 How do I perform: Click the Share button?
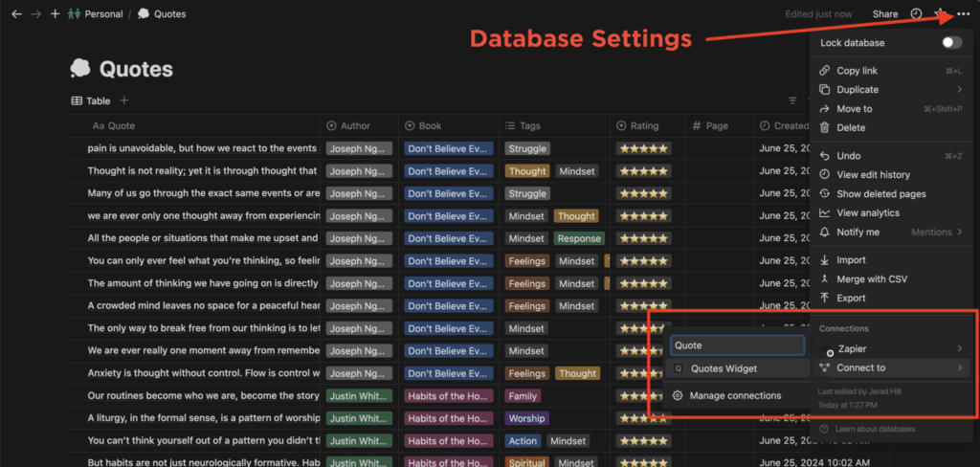coord(885,14)
